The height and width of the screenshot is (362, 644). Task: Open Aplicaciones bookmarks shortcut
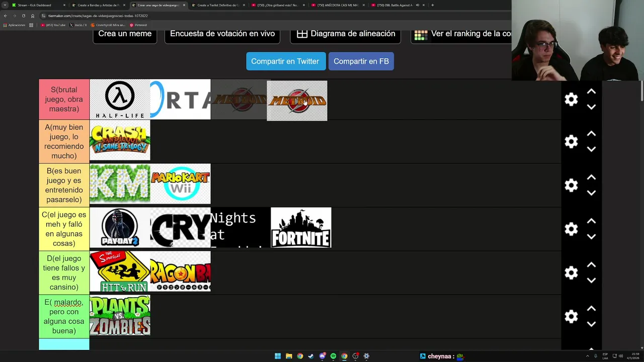tap(14, 25)
